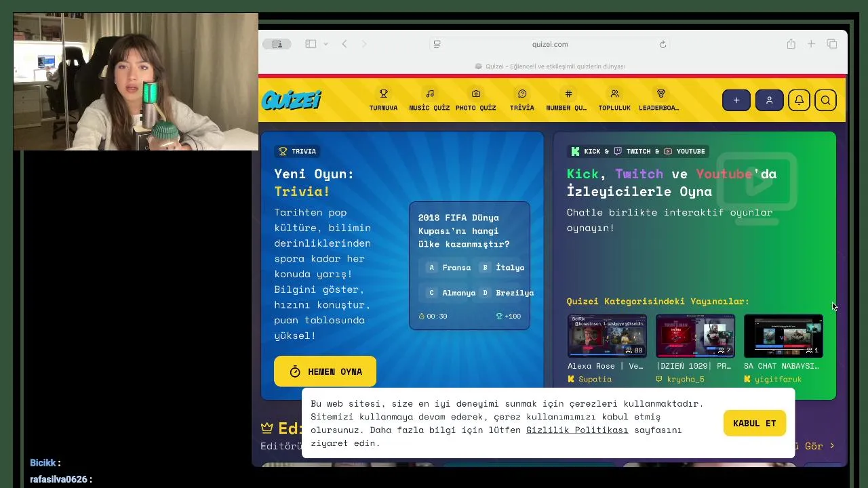The image size is (868, 488).
Task: Show the tab overview
Action: click(832, 44)
